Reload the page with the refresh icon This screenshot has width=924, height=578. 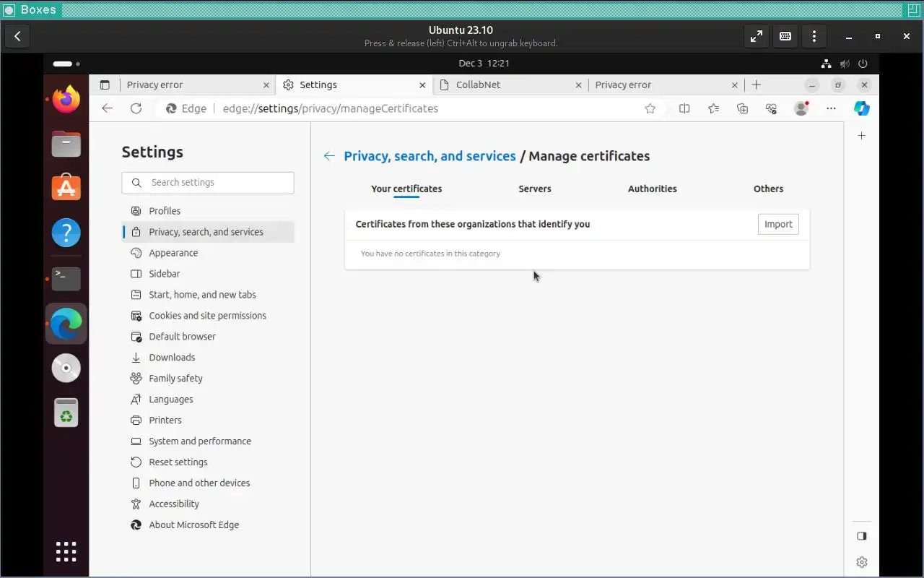(x=136, y=108)
